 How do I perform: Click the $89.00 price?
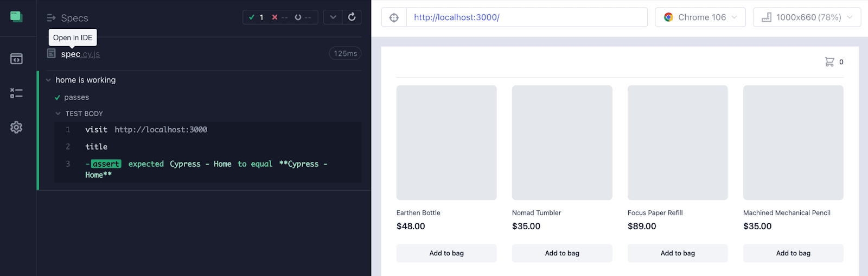(642, 226)
